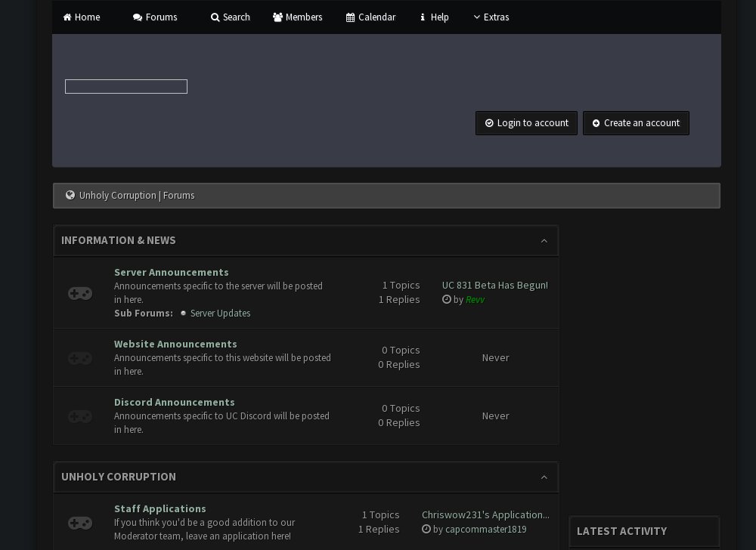The image size is (756, 550).
Task: Open the Members menu item
Action: click(297, 17)
